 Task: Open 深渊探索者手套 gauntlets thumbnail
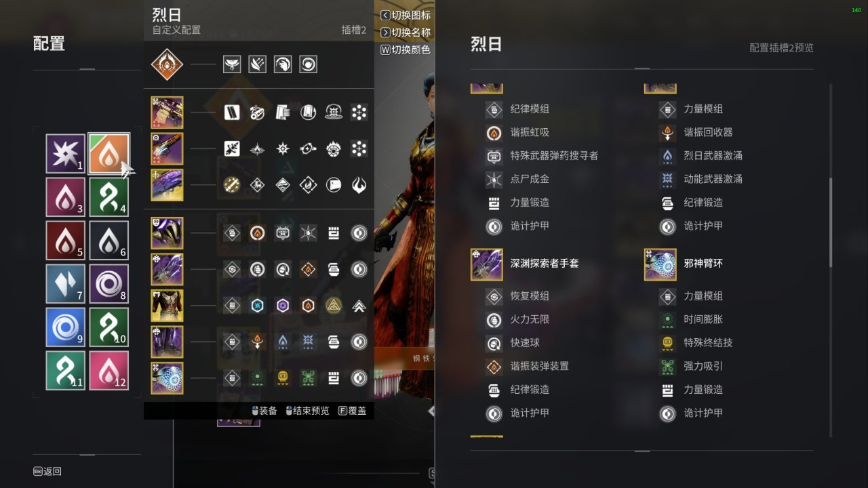point(486,264)
